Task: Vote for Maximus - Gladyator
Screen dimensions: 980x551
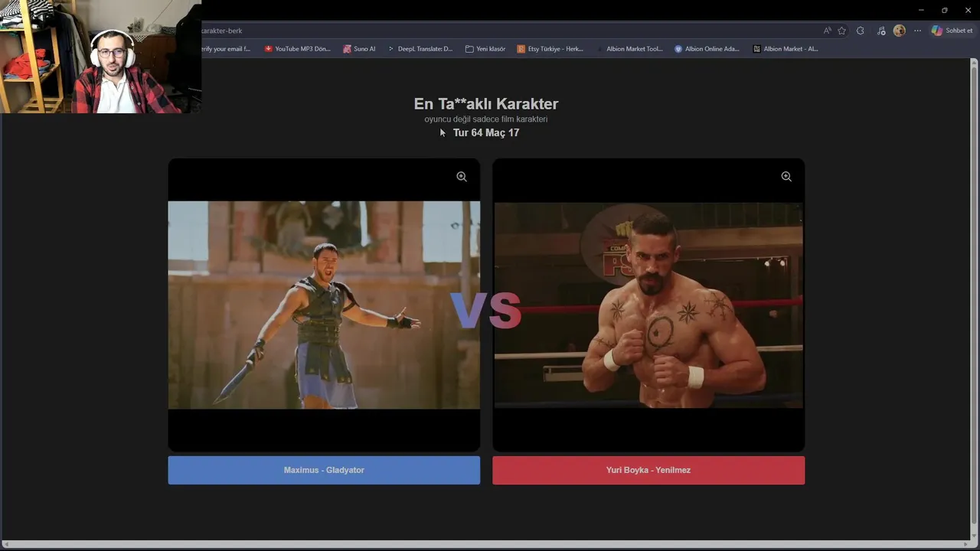Action: [x=324, y=470]
